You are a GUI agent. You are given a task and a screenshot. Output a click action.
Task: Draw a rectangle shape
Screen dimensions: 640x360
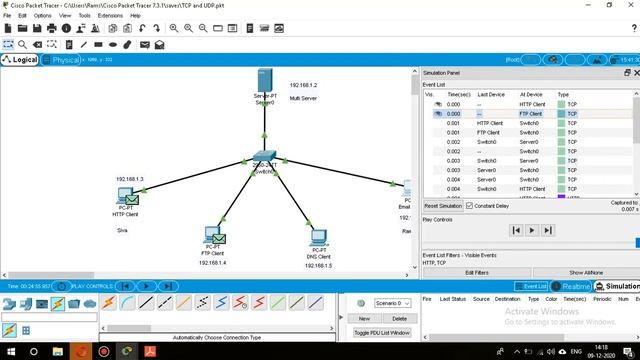pyautogui.click(x=98, y=44)
